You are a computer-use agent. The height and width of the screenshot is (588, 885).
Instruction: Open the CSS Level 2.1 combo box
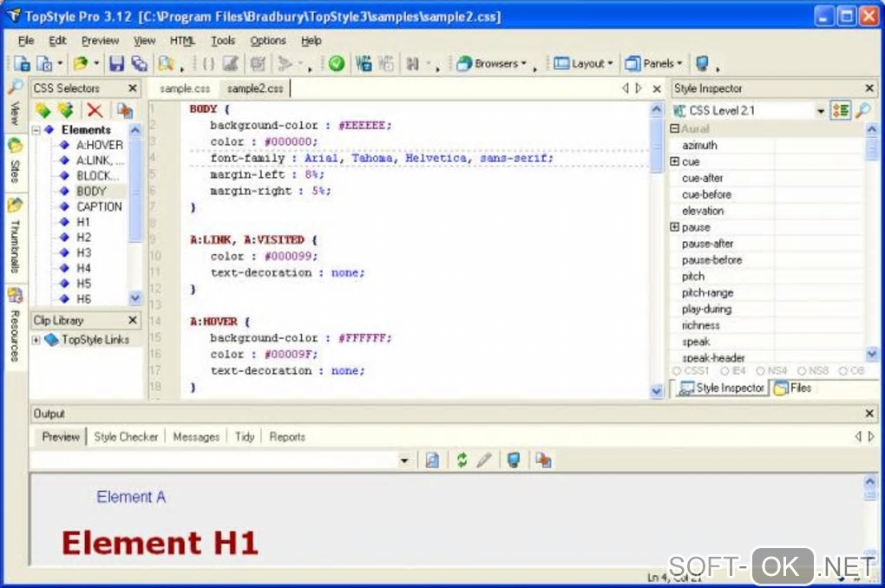pos(750,111)
